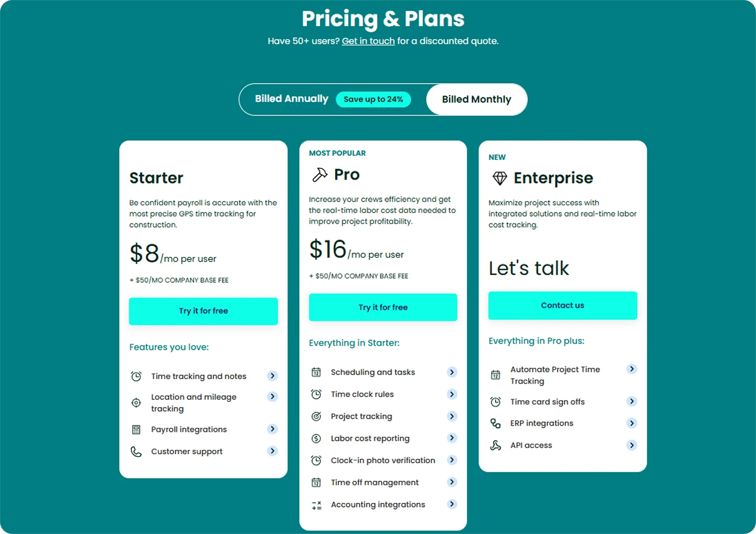Select the Billed Monthly tab
Screen dimensions: 756x534
476,99
